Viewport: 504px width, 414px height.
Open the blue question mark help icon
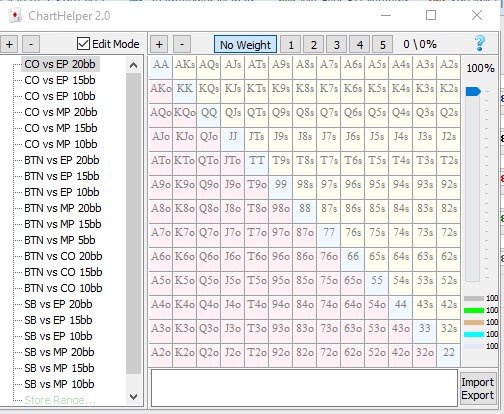pyautogui.click(x=480, y=43)
